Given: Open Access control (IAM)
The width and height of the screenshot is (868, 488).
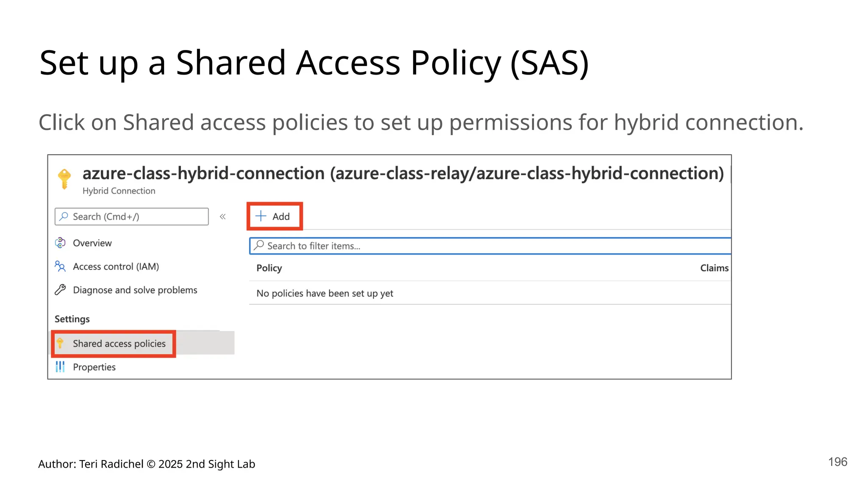Looking at the screenshot, I should (x=116, y=266).
